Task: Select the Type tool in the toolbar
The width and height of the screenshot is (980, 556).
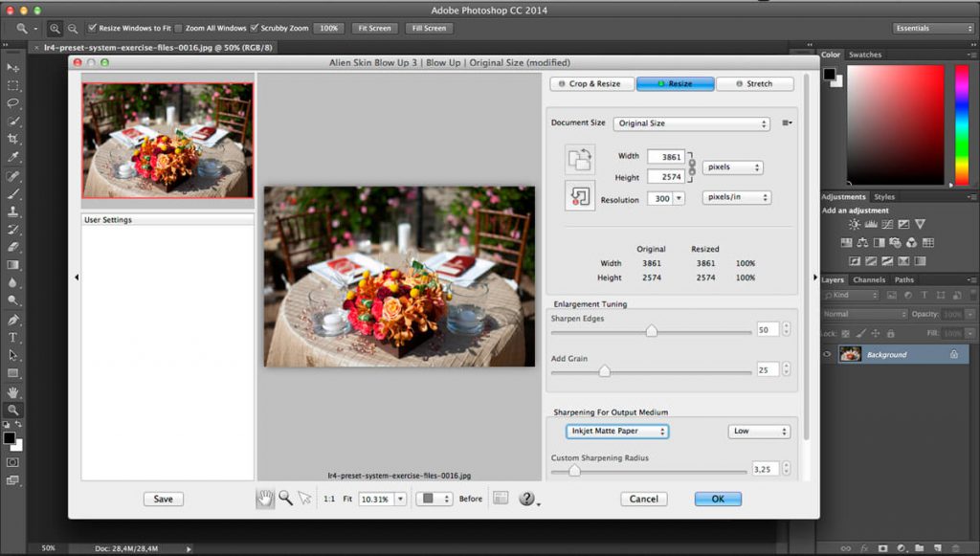Action: [13, 334]
